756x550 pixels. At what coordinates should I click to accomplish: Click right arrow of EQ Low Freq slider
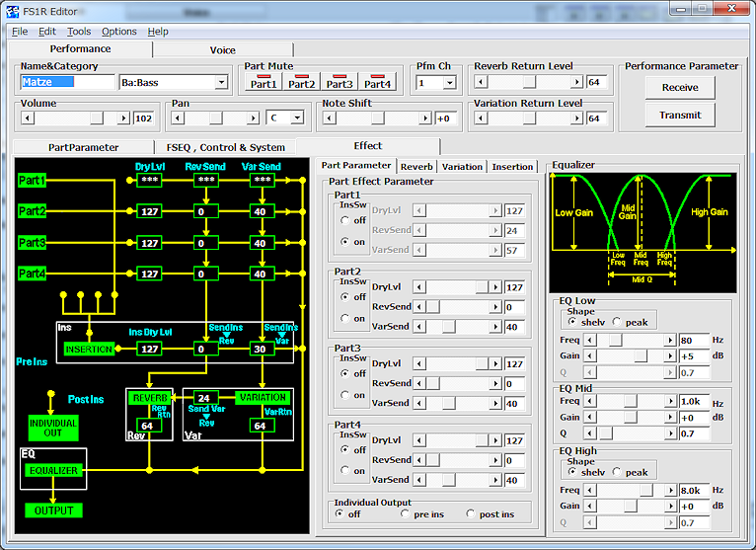670,340
